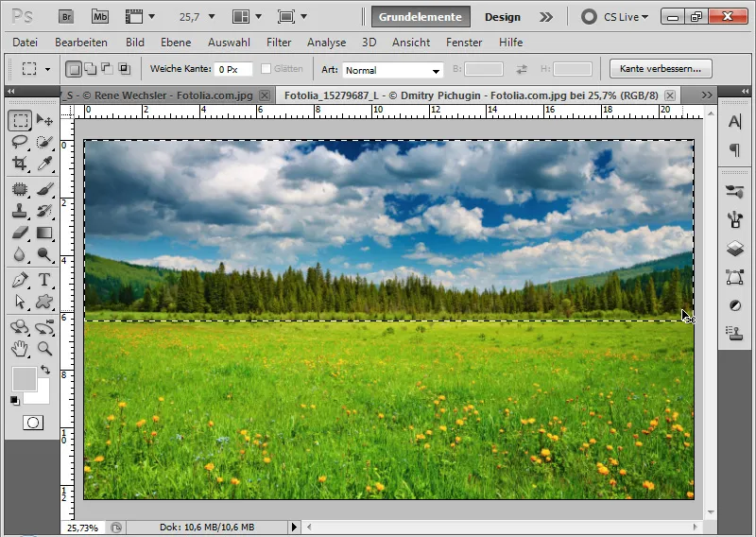Image resolution: width=756 pixels, height=537 pixels.
Task: Close the Dmitry Pichugin document tab
Action: pyautogui.click(x=670, y=95)
